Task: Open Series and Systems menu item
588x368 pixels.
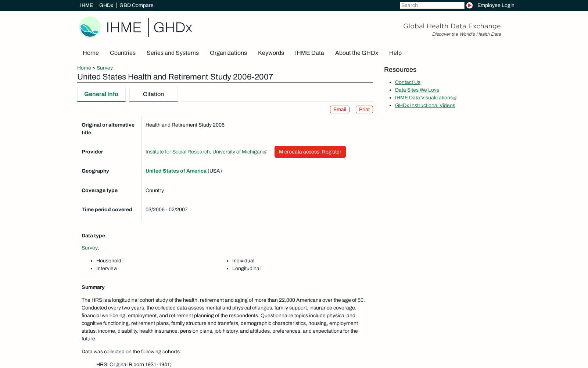Action: [x=173, y=53]
